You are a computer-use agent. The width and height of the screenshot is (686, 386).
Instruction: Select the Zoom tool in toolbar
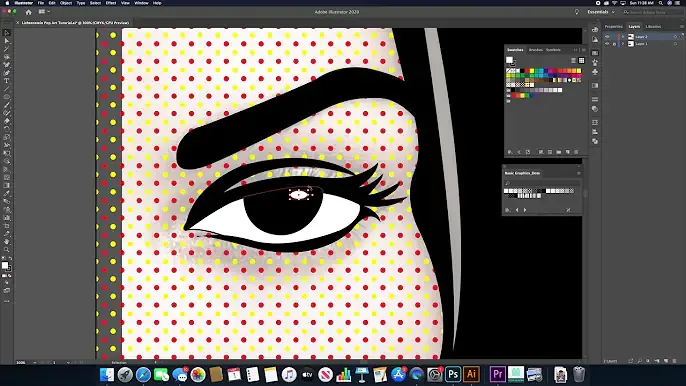click(7, 249)
